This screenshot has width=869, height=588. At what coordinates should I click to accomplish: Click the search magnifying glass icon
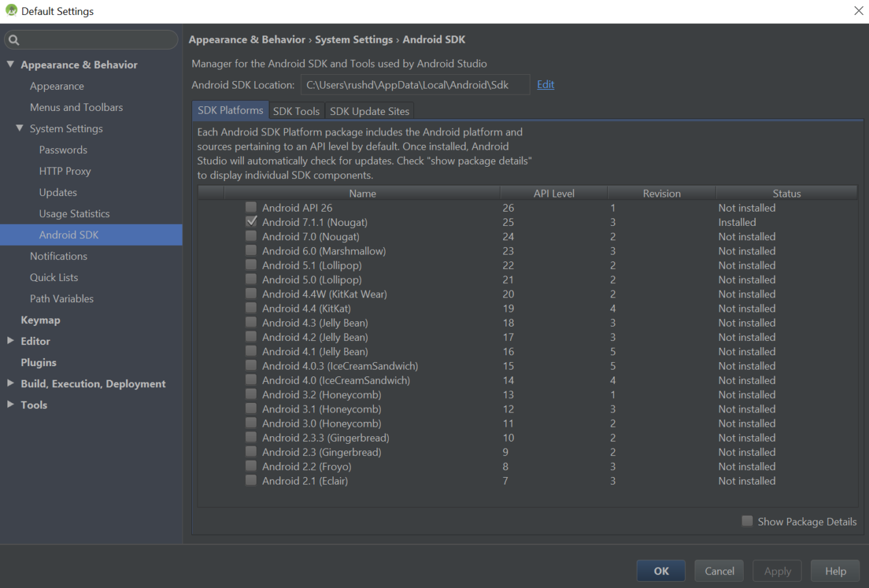pyautogui.click(x=14, y=40)
